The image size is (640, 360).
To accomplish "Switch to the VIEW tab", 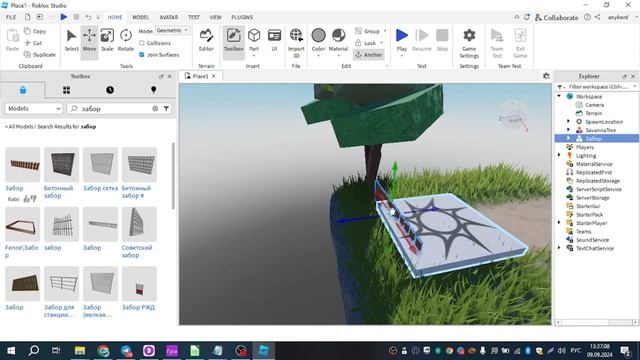I will (216, 17).
